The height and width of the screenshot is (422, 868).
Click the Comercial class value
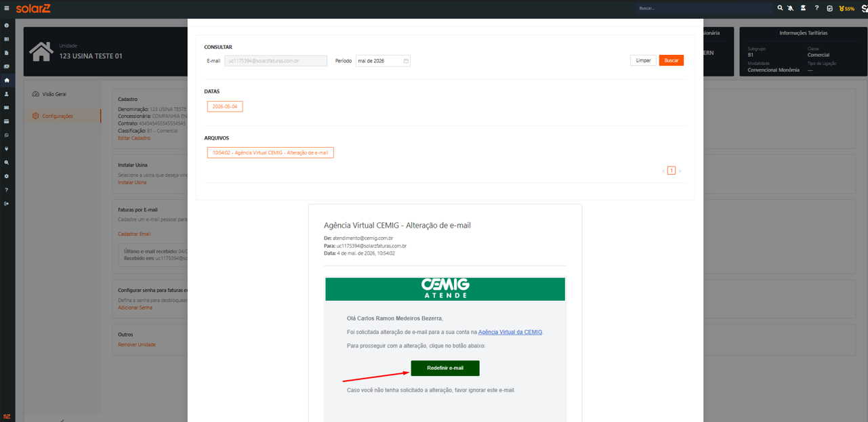click(x=819, y=55)
